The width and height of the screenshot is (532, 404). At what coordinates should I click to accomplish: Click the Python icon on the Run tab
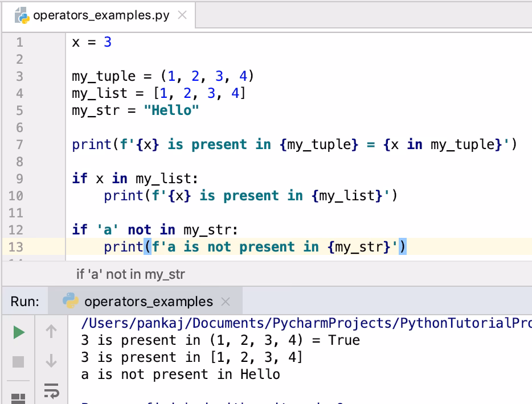(71, 302)
